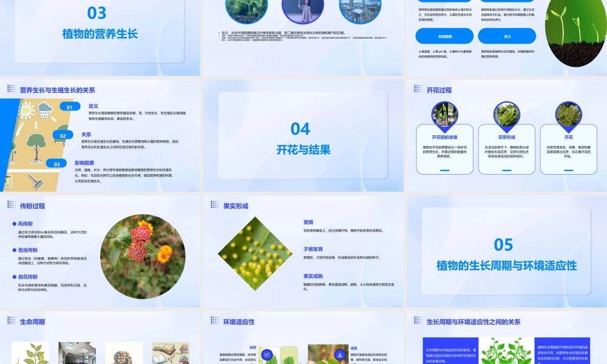This screenshot has height=364, width=607.
Task: Select the '关系' heading on the relationship slide
Action: (86, 135)
